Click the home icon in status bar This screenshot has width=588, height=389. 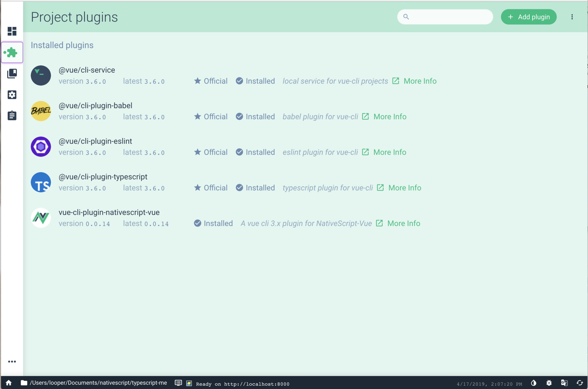coord(9,383)
